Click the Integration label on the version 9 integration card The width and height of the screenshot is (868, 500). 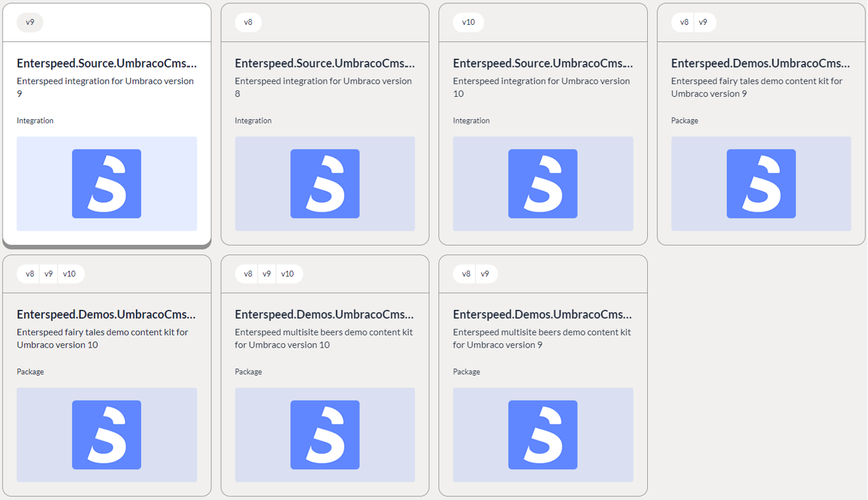coord(35,121)
